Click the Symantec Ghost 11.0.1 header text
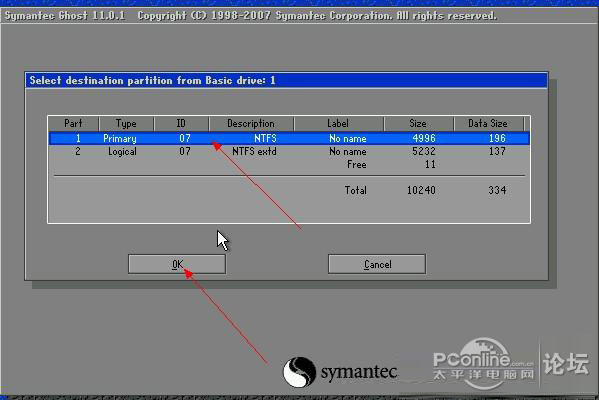599x400 pixels. pyautogui.click(x=65, y=16)
